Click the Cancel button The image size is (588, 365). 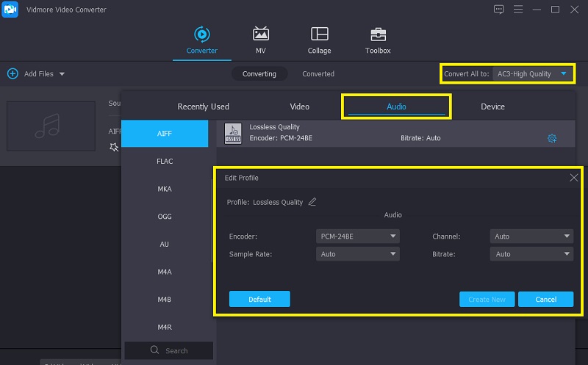[545, 300]
